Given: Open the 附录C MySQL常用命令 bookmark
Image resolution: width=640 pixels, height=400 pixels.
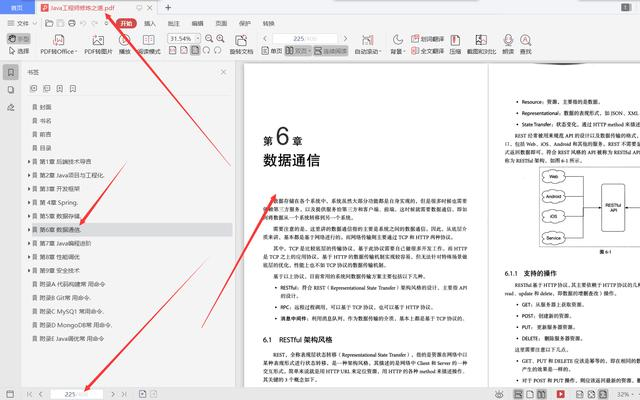Looking at the screenshot, I should tap(72, 311).
